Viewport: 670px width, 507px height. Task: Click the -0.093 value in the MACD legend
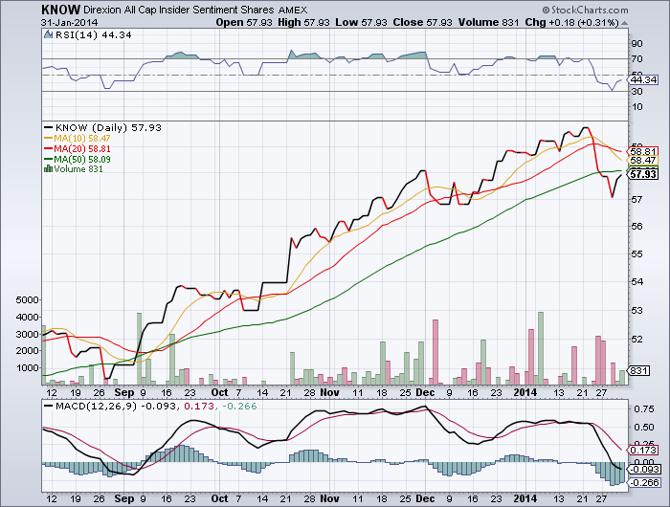click(157, 406)
